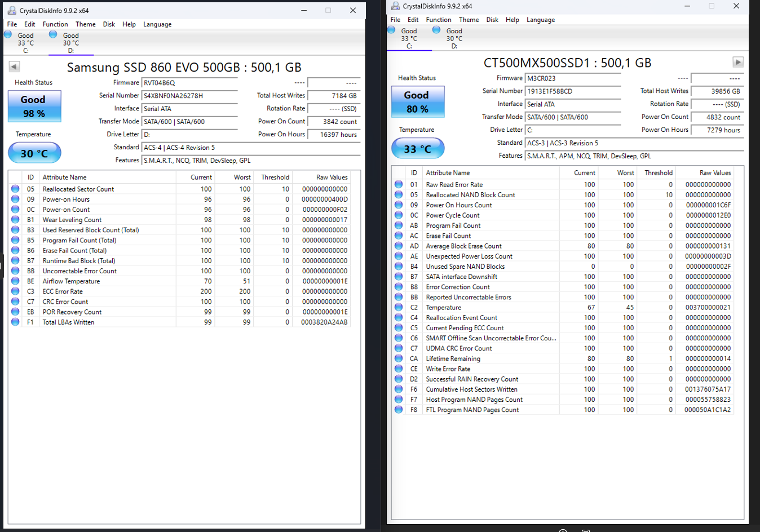The width and height of the screenshot is (760, 532).
Task: Click the Good 98 % health status button
Action: tap(34, 107)
